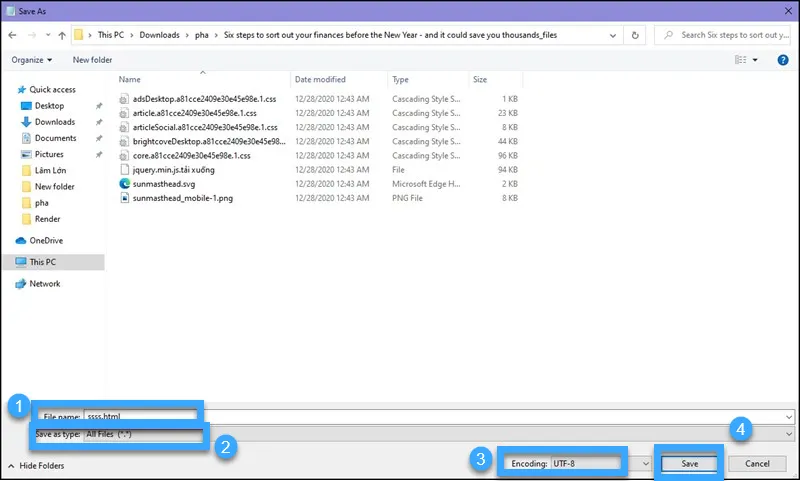Click the Cancel button
Viewport: 800px width, 481px height.
pyautogui.click(x=757, y=464)
